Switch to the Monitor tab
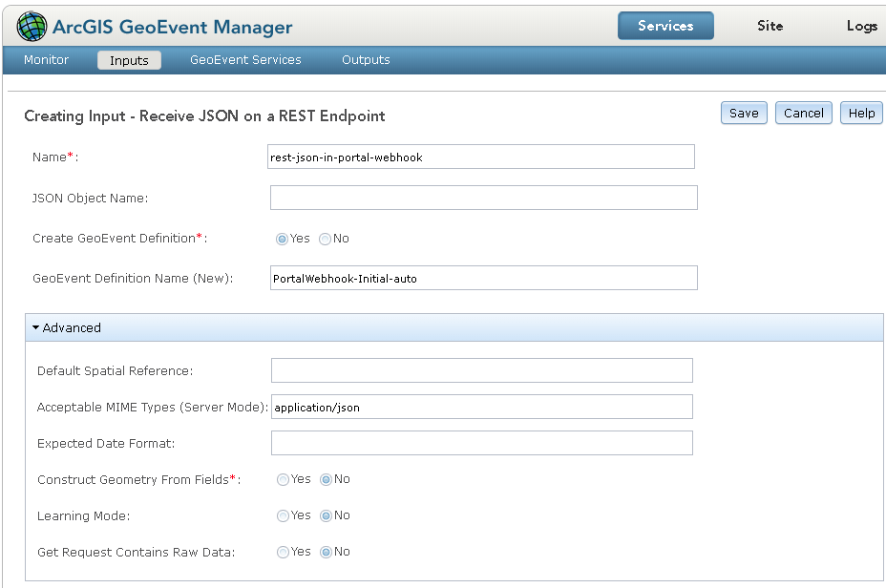This screenshot has width=886, height=588. coord(47,60)
